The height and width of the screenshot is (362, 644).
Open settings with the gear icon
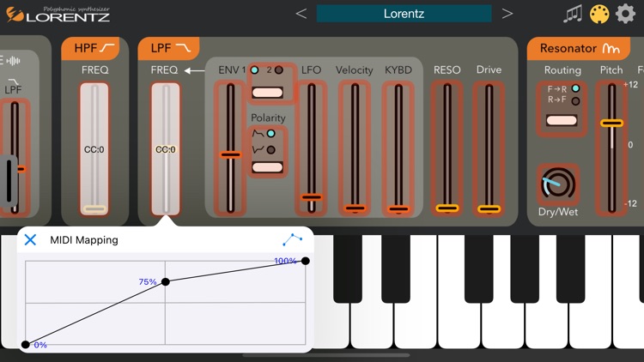point(625,14)
